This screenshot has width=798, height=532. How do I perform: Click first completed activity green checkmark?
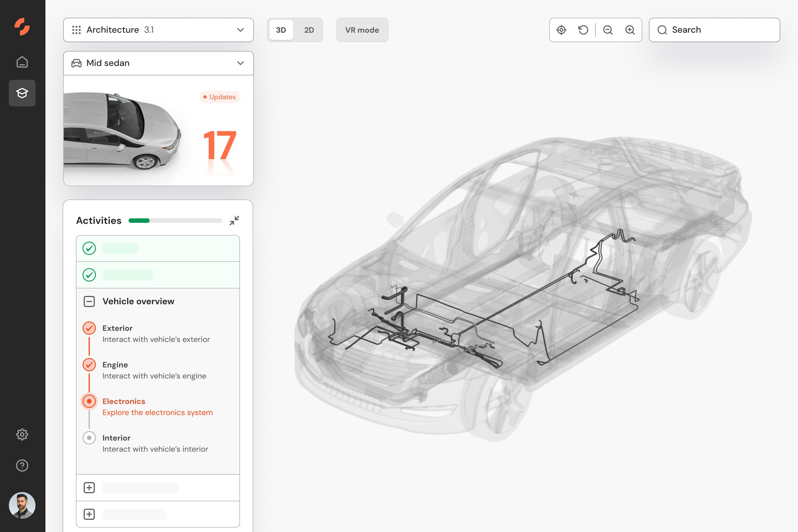pyautogui.click(x=89, y=248)
